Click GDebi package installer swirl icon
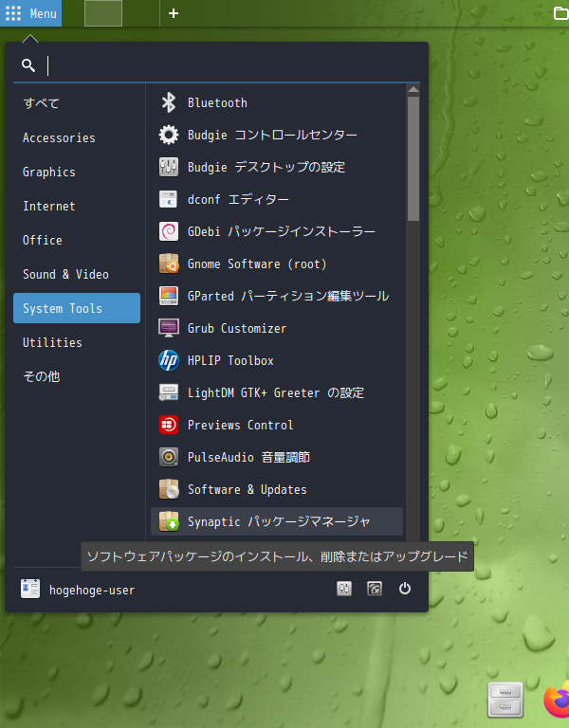The height and width of the screenshot is (728, 569). click(x=168, y=231)
